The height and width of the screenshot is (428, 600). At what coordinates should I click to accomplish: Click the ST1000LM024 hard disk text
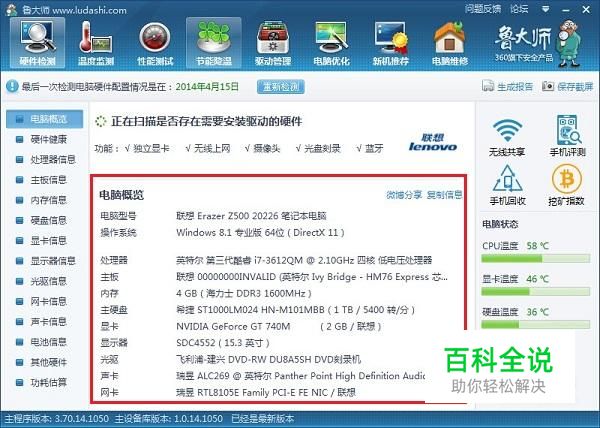coord(295,310)
